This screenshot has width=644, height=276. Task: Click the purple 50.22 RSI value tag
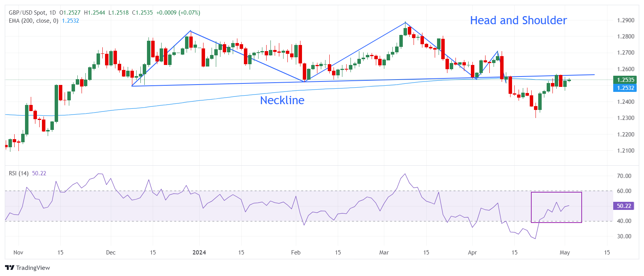point(624,206)
